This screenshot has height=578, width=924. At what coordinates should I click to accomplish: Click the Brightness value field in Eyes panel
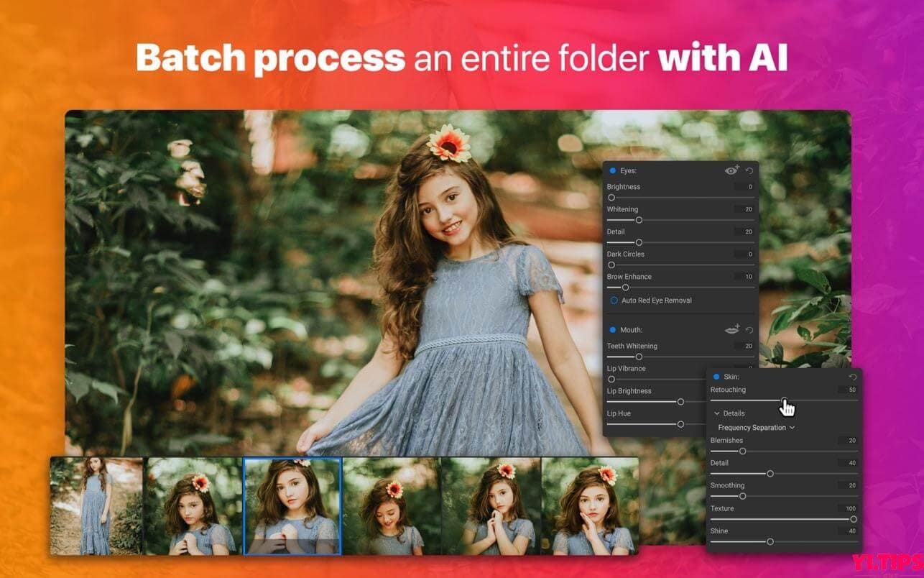tap(744, 186)
